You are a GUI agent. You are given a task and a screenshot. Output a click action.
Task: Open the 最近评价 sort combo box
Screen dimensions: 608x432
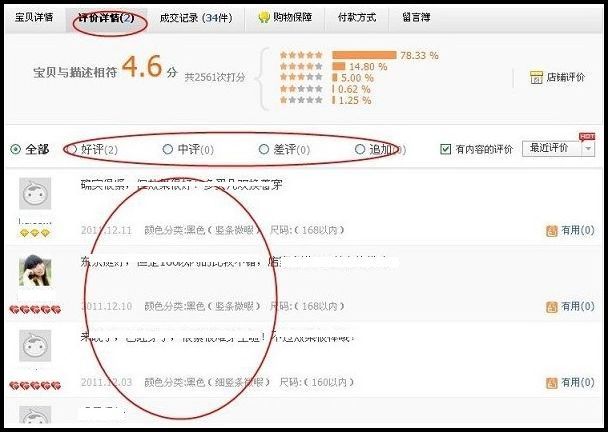click(558, 149)
